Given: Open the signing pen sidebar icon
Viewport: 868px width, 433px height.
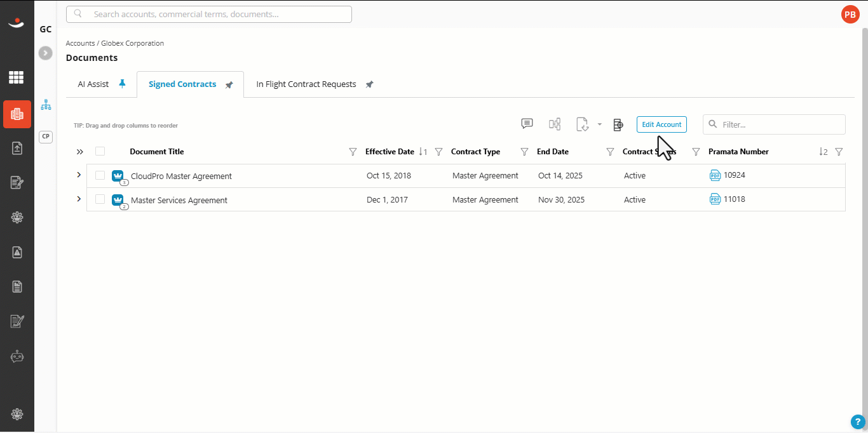Looking at the screenshot, I should [x=17, y=321].
